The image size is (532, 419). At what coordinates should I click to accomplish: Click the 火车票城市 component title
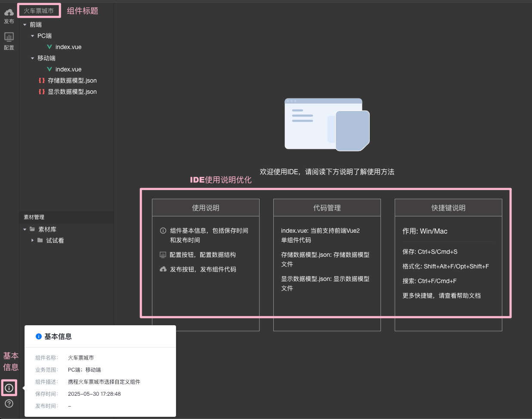39,11
